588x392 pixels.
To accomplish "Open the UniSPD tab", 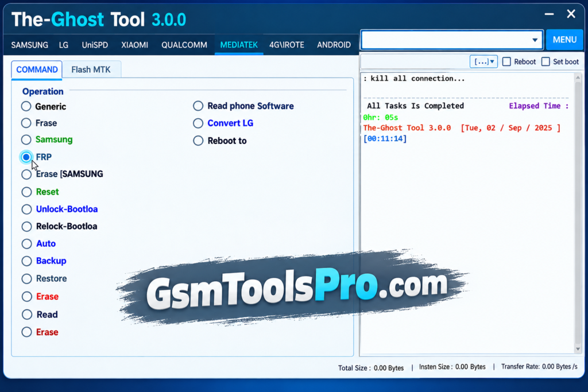I will click(95, 45).
